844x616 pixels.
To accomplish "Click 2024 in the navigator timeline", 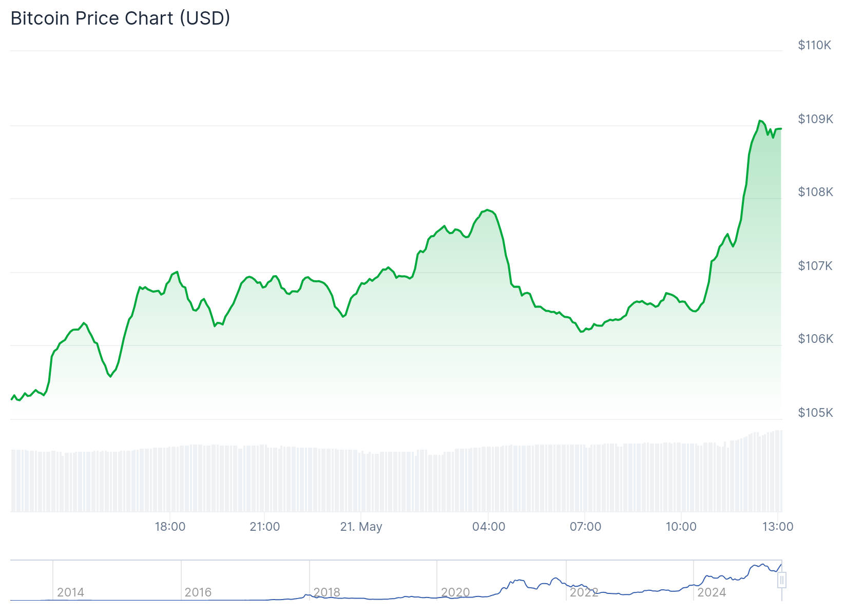I will 712,592.
